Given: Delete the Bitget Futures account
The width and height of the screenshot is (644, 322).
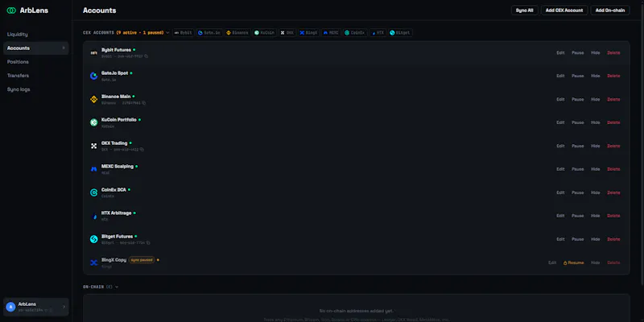Looking at the screenshot, I should [x=613, y=239].
